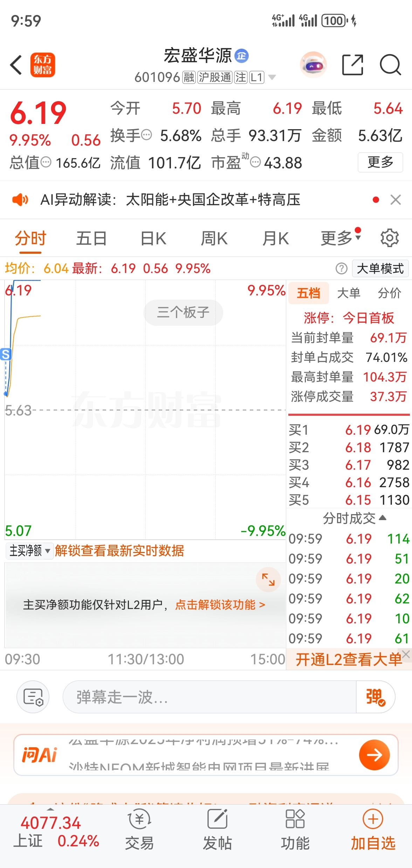Image resolution: width=412 pixels, height=868 pixels.
Task: Tap the orange arrow button in 问Ai card
Action: [x=375, y=755]
